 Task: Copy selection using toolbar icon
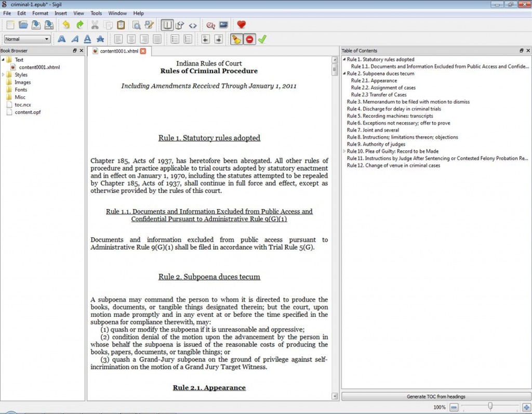108,25
